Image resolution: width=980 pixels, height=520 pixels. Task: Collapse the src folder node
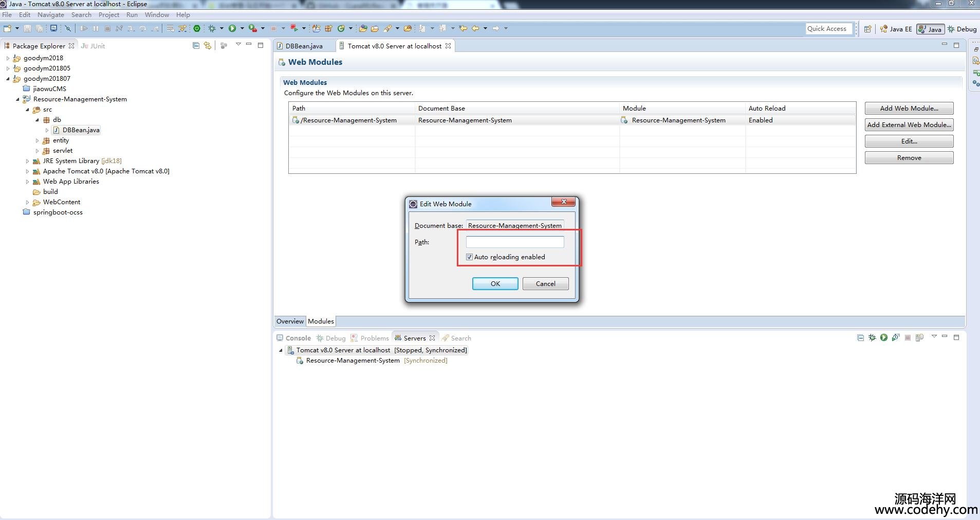[x=27, y=110]
